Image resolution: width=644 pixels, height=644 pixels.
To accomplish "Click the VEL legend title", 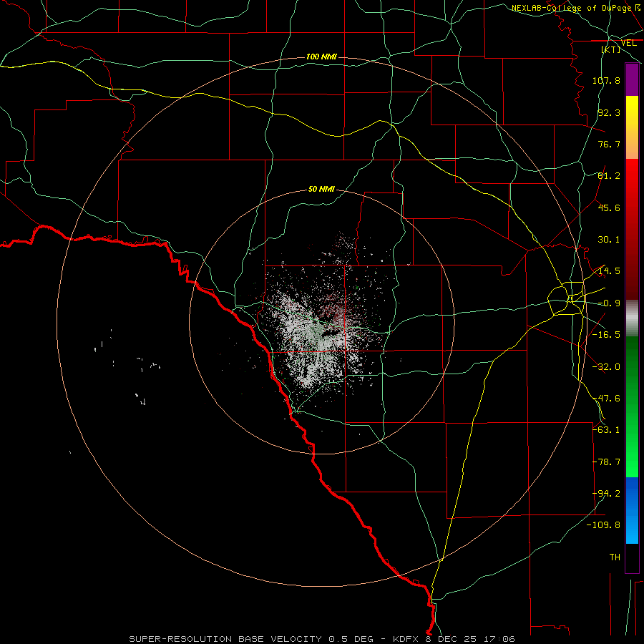I will click(x=628, y=43).
